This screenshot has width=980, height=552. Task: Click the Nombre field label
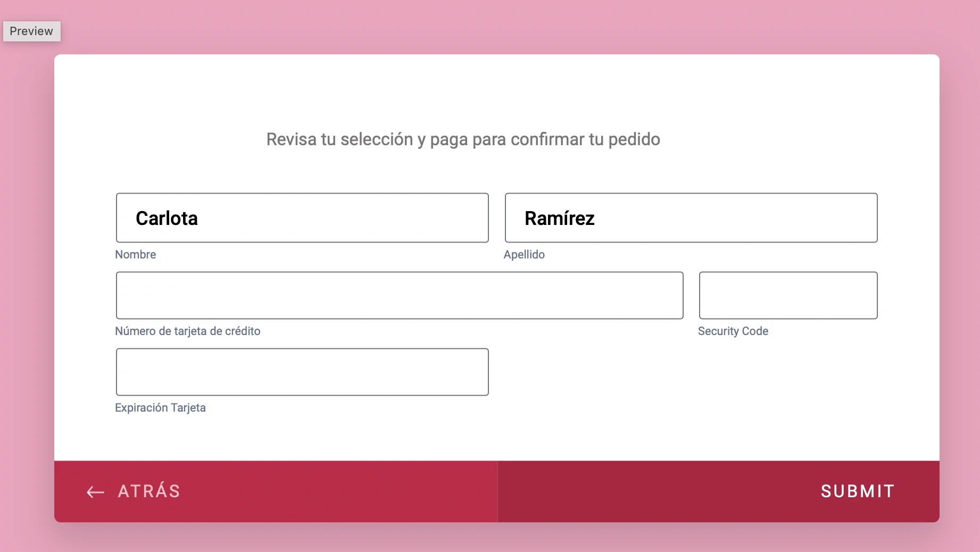pos(136,254)
